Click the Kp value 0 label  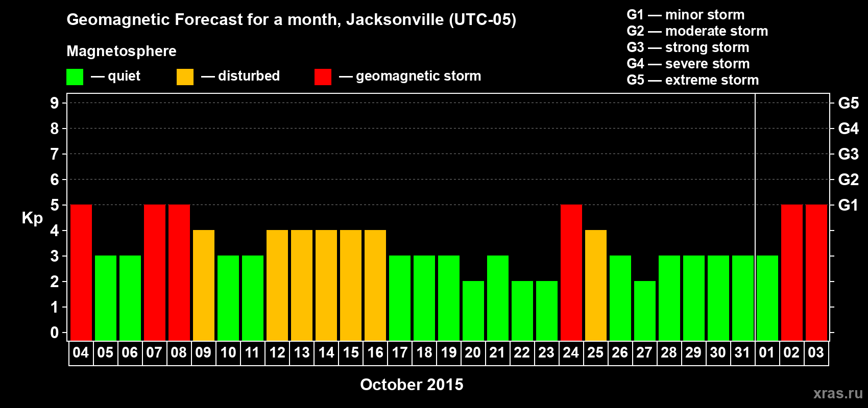coord(55,333)
